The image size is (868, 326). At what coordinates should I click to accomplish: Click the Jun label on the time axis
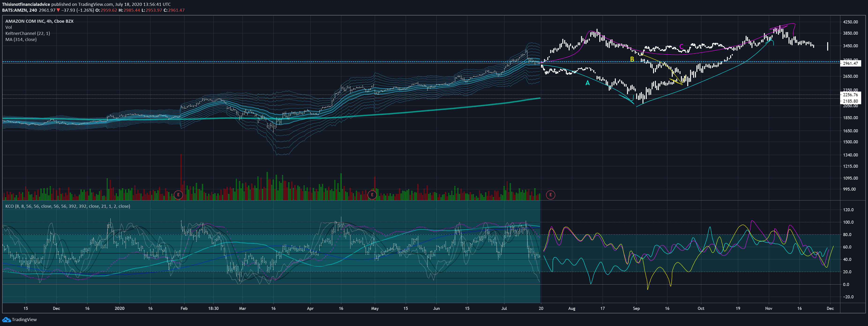click(x=436, y=308)
